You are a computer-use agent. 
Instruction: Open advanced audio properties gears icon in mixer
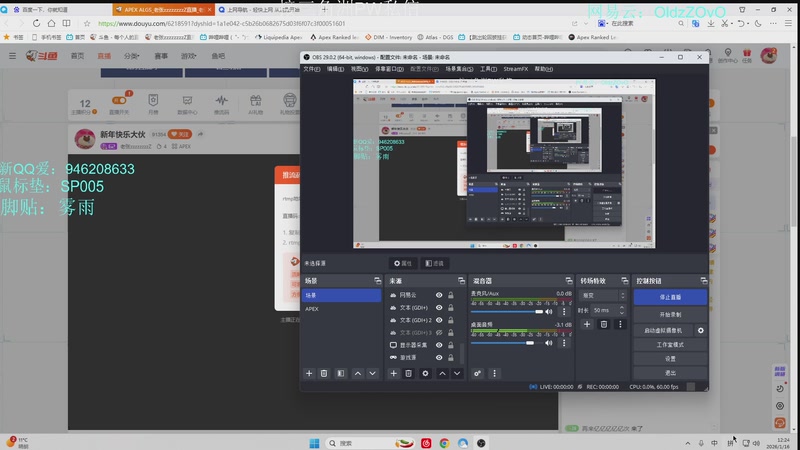pyautogui.click(x=477, y=373)
